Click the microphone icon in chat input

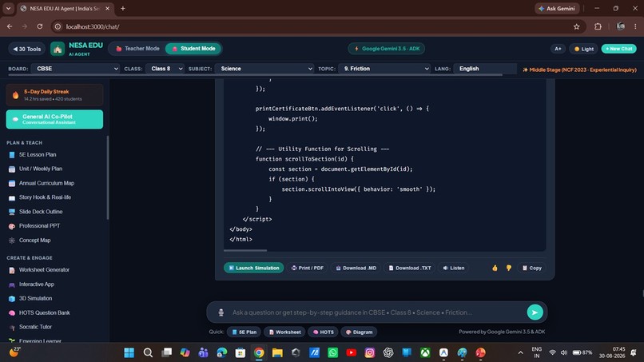(221, 312)
